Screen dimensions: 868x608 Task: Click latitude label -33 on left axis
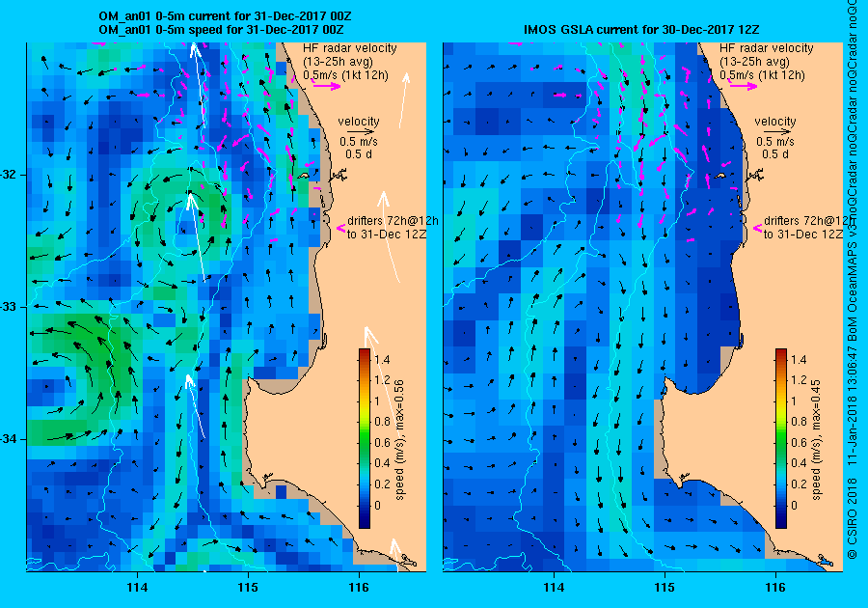coord(10,307)
